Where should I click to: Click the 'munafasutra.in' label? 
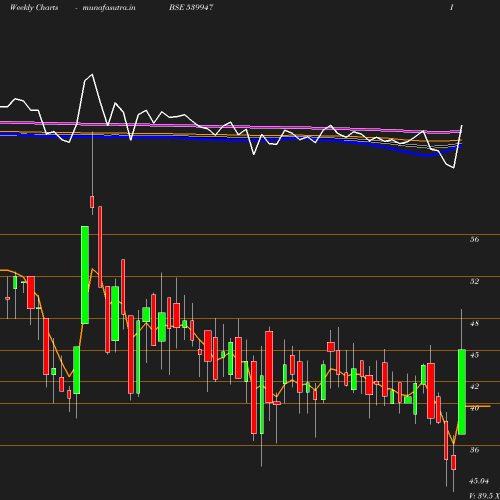click(x=109, y=7)
